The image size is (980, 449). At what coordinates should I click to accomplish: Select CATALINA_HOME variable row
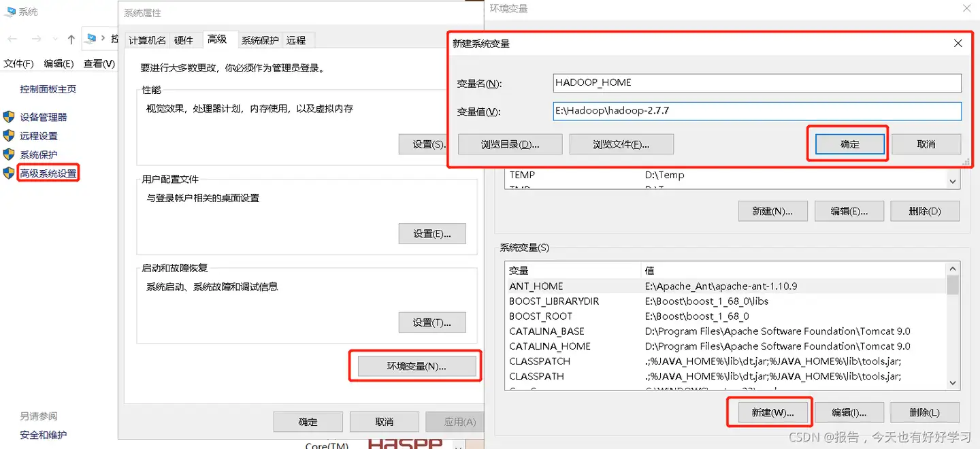pos(726,346)
